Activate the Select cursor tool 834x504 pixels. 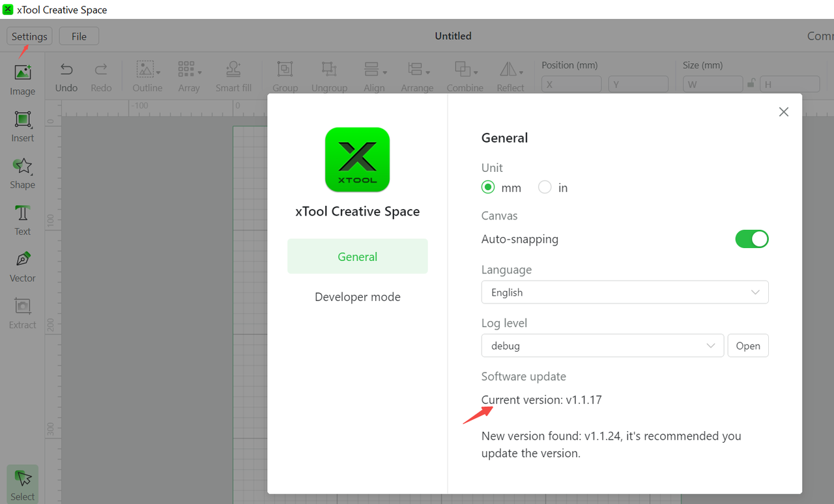coord(22,484)
